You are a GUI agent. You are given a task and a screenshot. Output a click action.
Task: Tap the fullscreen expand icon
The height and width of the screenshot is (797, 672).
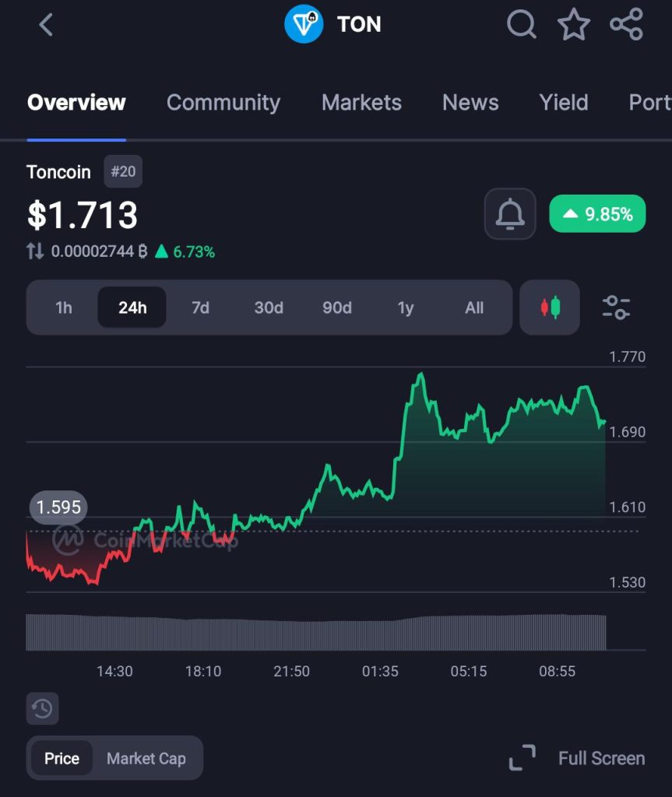click(x=522, y=758)
